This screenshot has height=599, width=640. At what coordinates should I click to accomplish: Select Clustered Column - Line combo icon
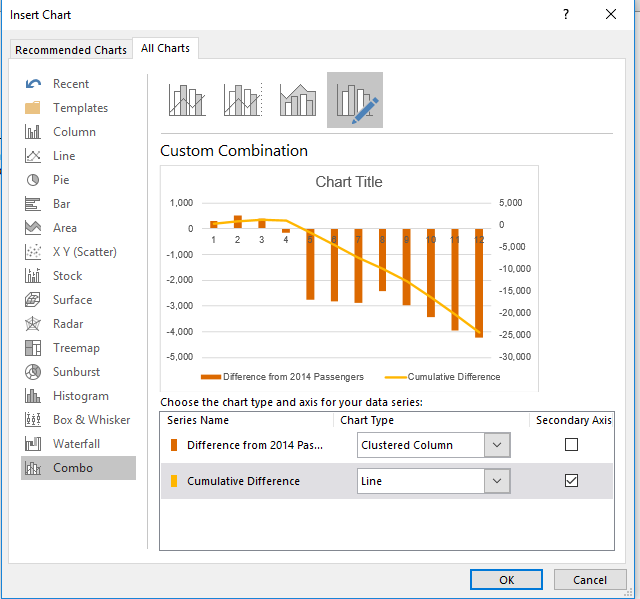coord(187,100)
